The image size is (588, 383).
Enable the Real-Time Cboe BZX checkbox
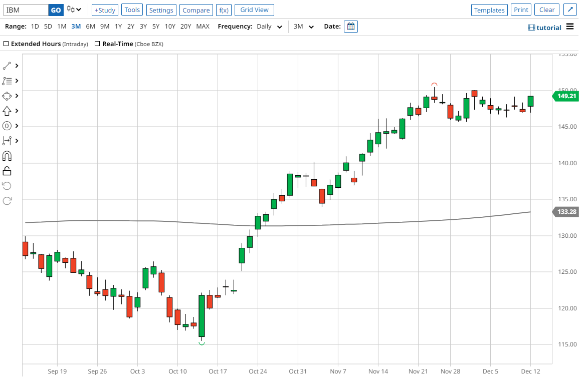point(97,44)
